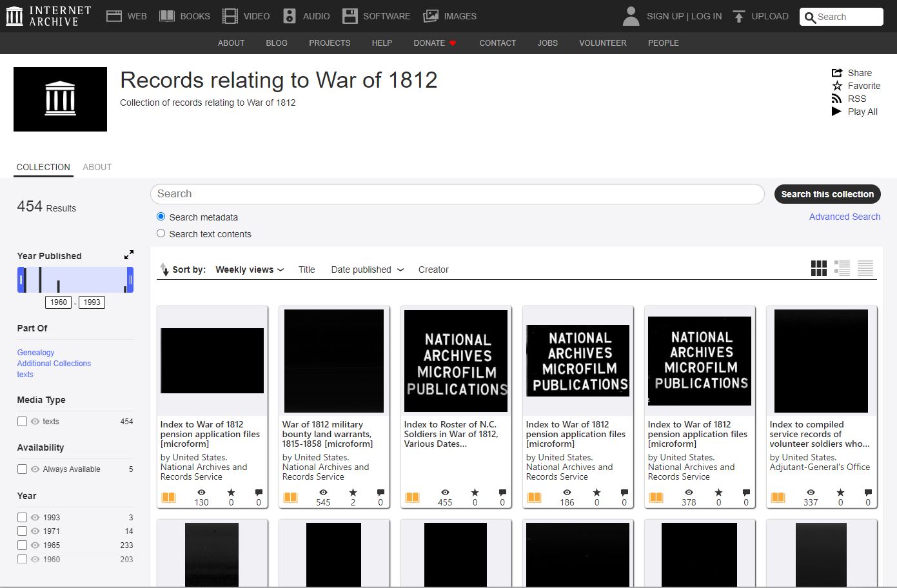Open the Weekly views sort dropdown

tap(250, 269)
